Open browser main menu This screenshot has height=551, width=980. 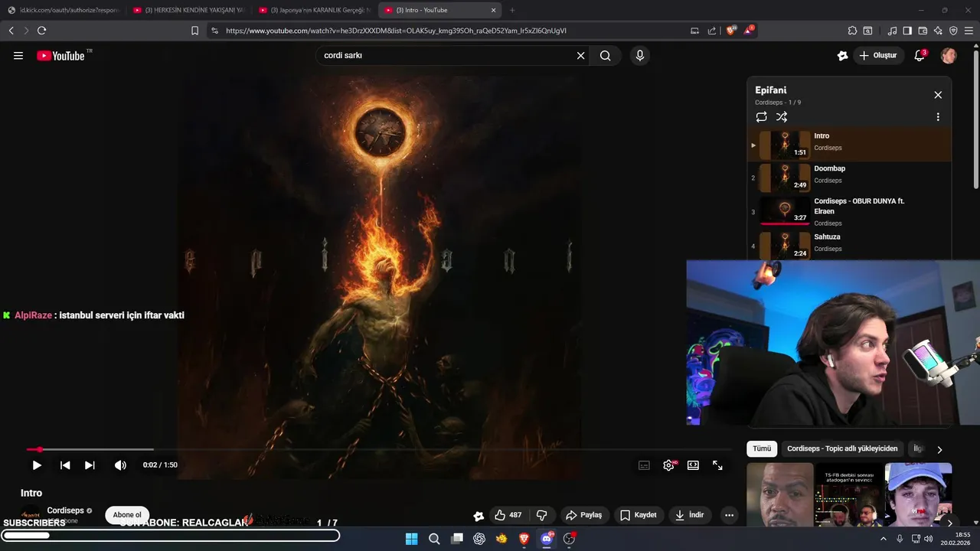click(x=969, y=31)
